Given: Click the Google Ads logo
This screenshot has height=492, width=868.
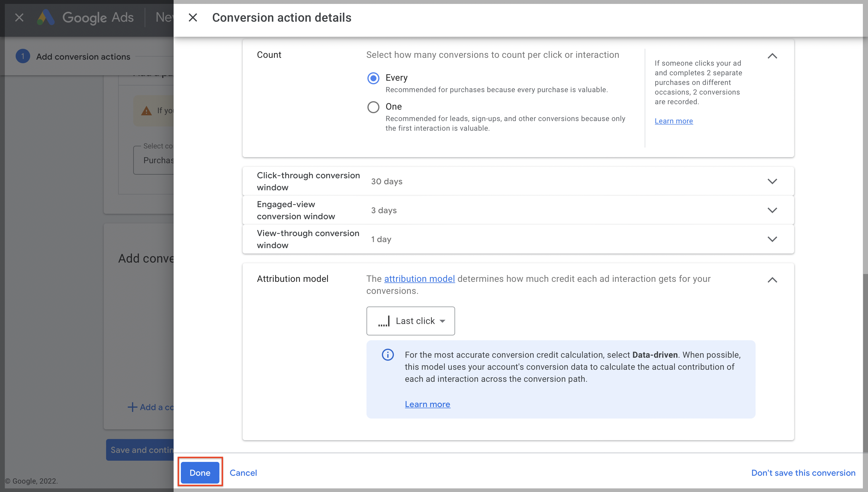Looking at the screenshot, I should [46, 17].
